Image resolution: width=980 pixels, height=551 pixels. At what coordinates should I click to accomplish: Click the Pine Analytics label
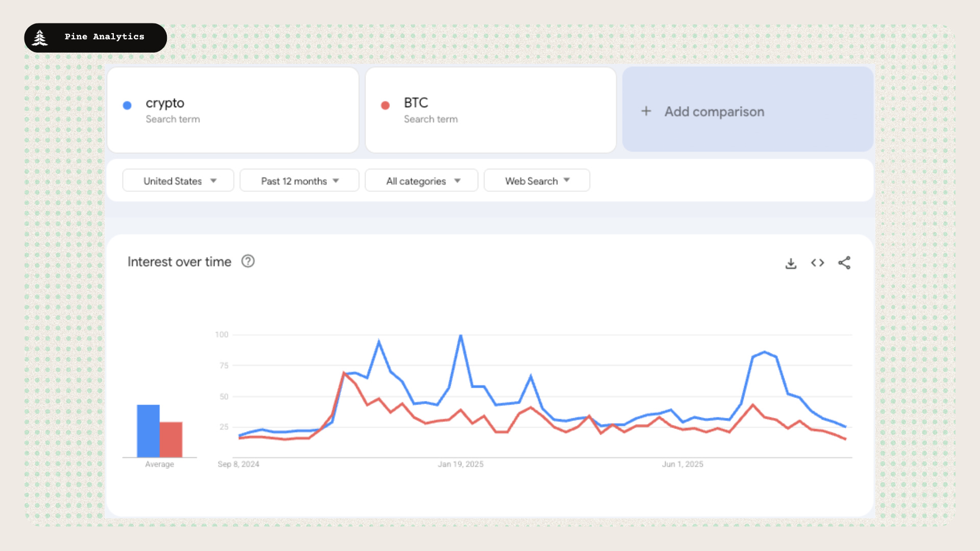[x=105, y=37]
